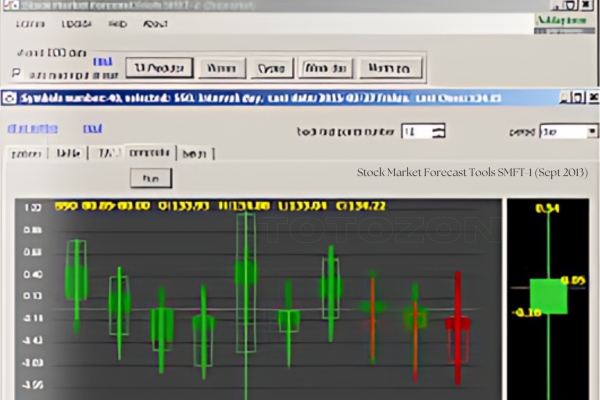Click the icon in the Symbols window's title bar

(10, 98)
